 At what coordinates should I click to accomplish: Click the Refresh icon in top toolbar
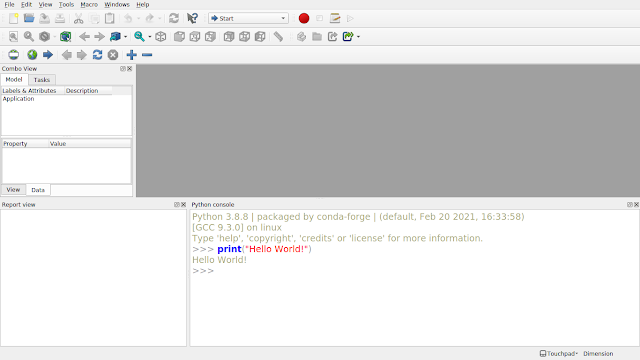pyautogui.click(x=174, y=18)
